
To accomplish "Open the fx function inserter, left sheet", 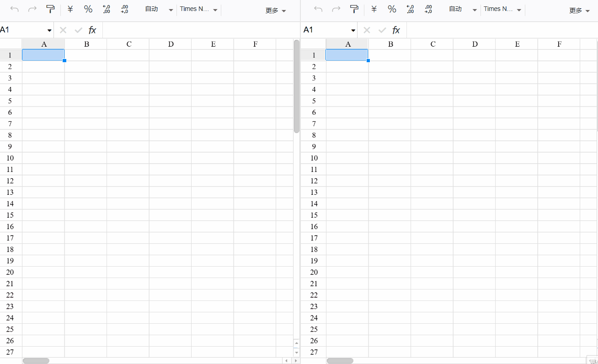I will 92,30.
